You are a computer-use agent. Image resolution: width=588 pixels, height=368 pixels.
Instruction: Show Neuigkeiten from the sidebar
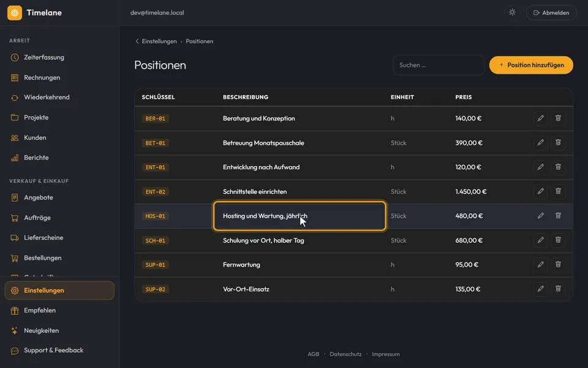click(x=59, y=331)
